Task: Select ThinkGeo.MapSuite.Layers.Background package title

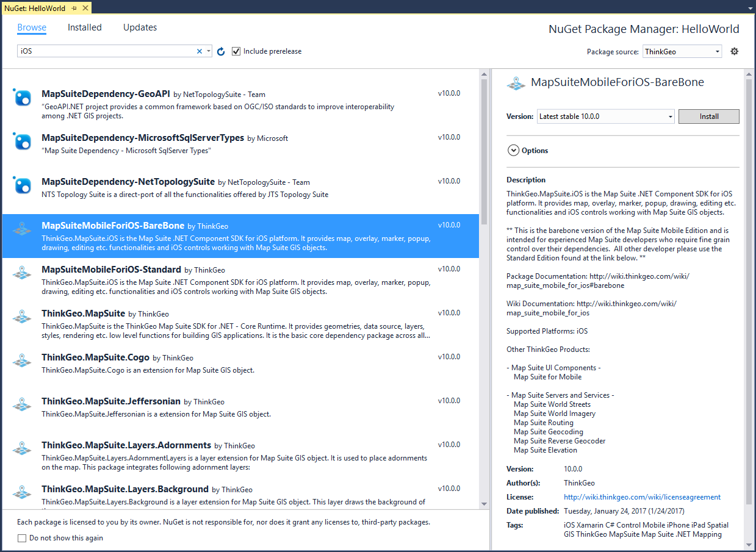Action: (x=125, y=489)
